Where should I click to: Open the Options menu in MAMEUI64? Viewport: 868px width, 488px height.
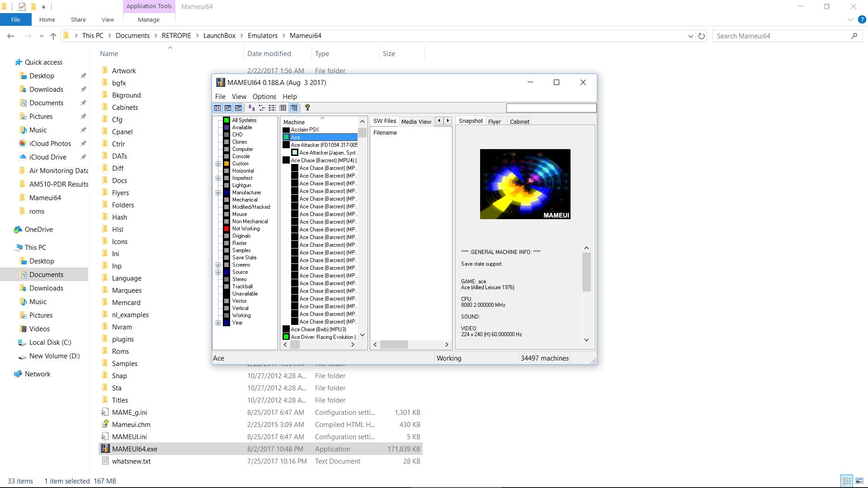pyautogui.click(x=264, y=97)
